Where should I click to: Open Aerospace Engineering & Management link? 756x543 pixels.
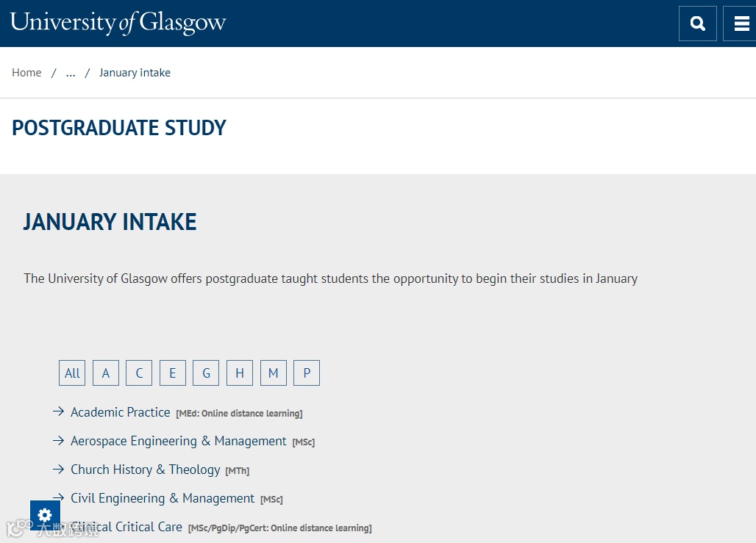179,441
